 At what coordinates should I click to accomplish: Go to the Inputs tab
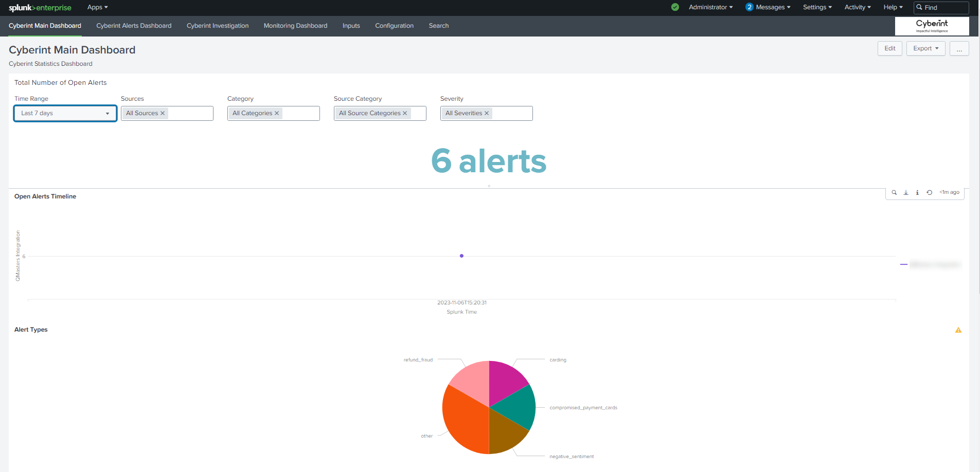(351, 26)
